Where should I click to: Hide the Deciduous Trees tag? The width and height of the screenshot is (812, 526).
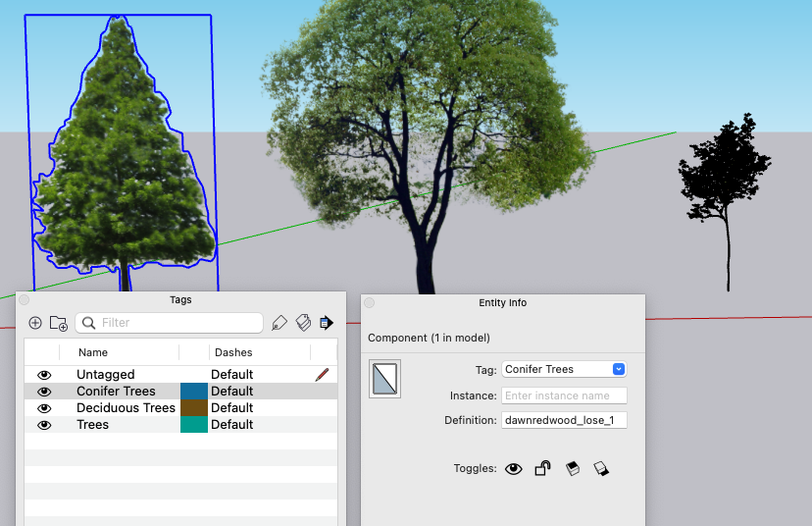(44, 408)
